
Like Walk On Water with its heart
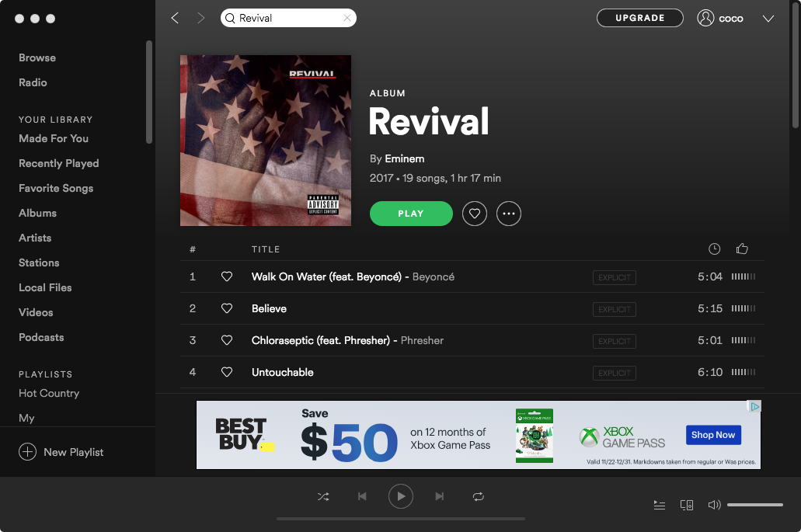pyautogui.click(x=227, y=276)
